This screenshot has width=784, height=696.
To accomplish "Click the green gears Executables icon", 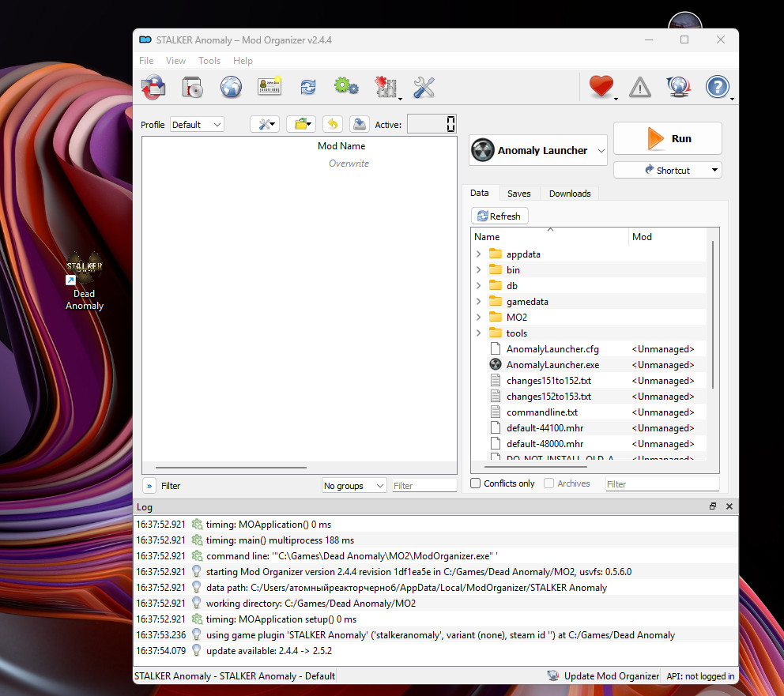I will coord(346,87).
